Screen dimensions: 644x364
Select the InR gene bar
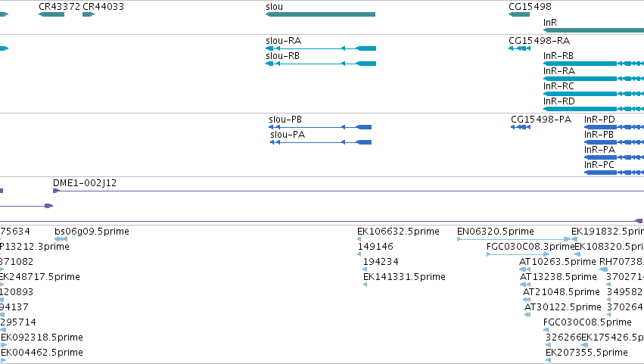coord(593,30)
